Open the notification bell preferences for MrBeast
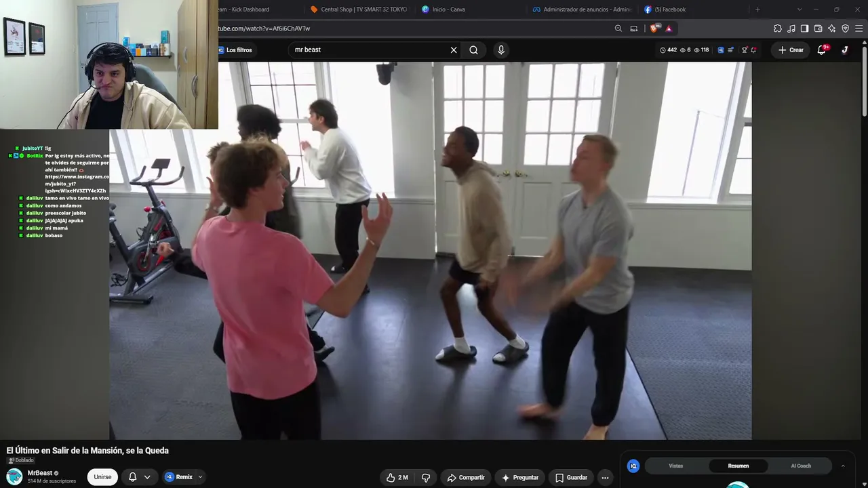 coord(139,477)
